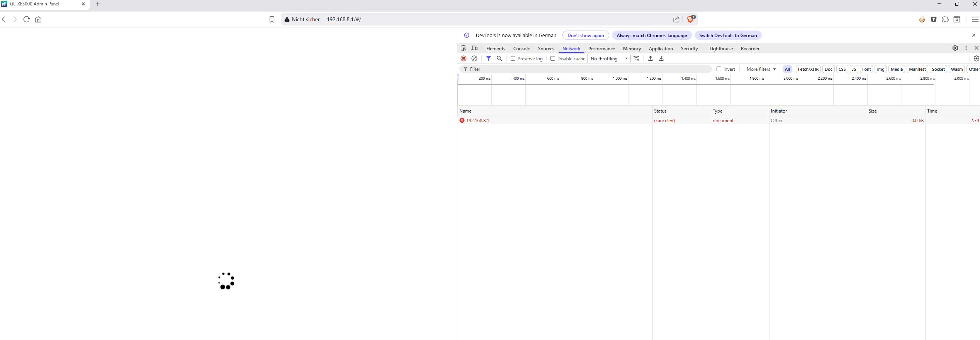
Task: Switch to the Application tab
Action: [661, 49]
